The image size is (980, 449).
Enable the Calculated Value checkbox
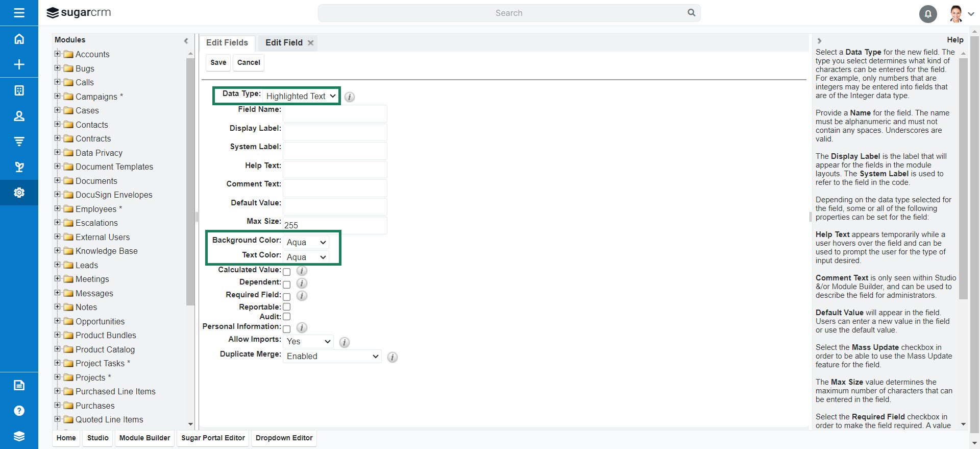pyautogui.click(x=287, y=272)
